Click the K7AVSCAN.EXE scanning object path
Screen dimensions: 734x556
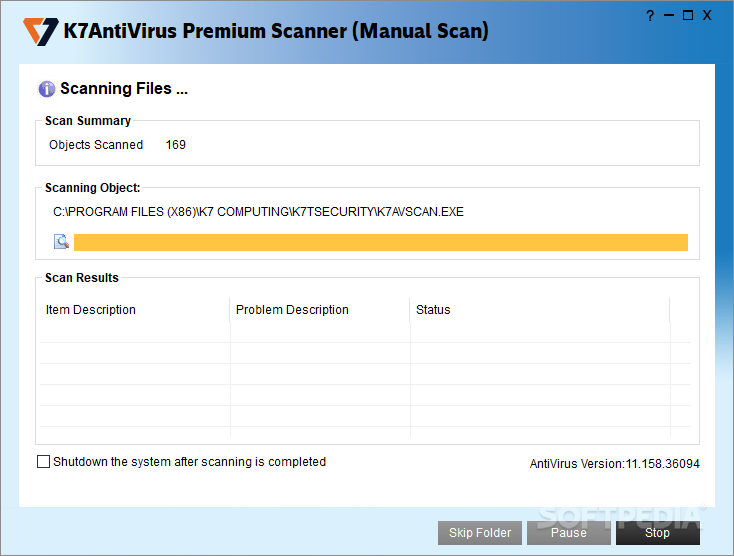click(258, 212)
